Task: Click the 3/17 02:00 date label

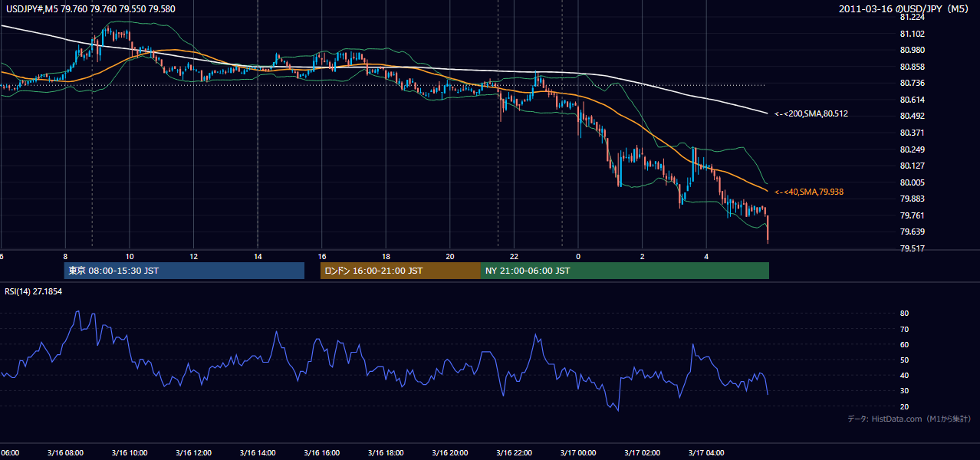Action: (642, 452)
